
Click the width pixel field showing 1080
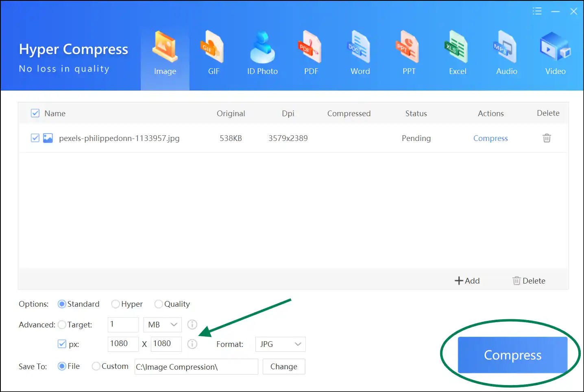click(x=123, y=344)
